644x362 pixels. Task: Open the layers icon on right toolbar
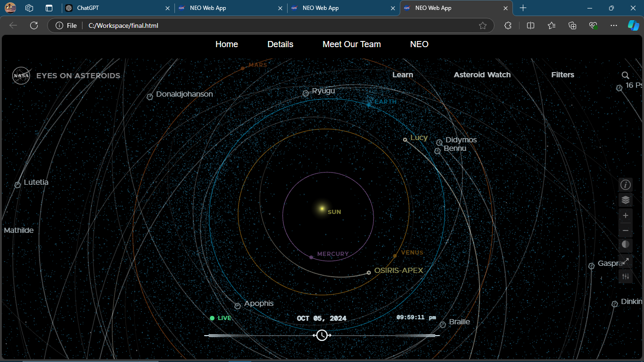click(626, 200)
